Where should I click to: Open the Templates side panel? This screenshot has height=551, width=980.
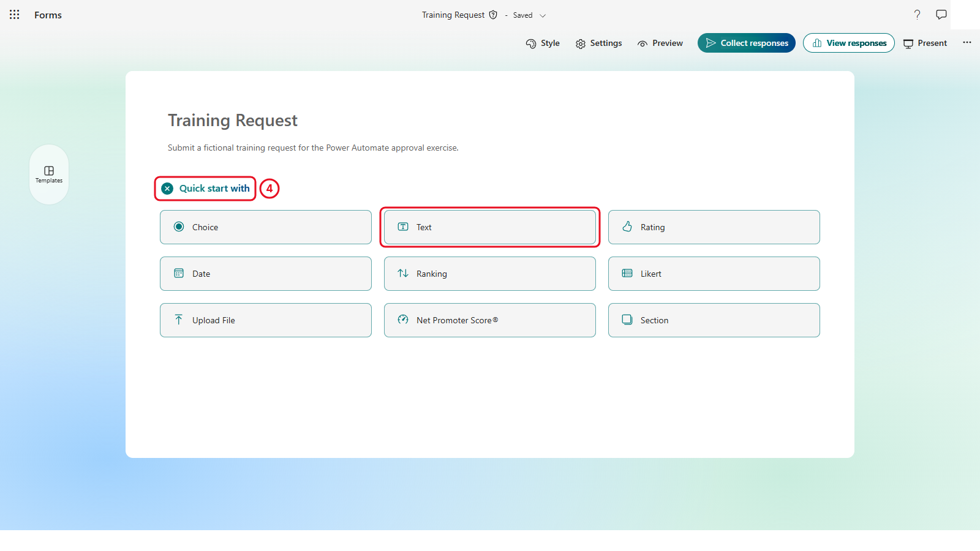(x=49, y=174)
